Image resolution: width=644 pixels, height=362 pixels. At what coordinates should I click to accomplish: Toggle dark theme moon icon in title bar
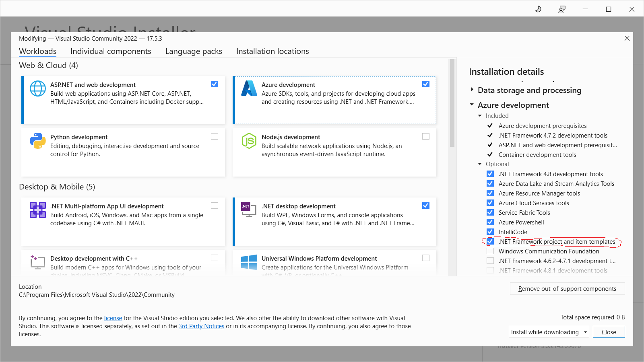tap(538, 9)
